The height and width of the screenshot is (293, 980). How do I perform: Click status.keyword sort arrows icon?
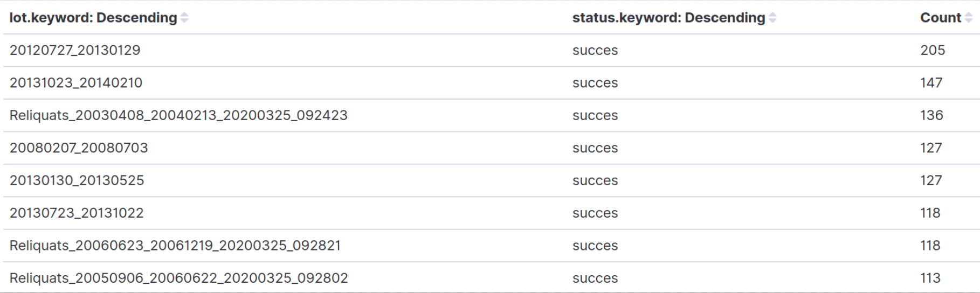tap(772, 18)
